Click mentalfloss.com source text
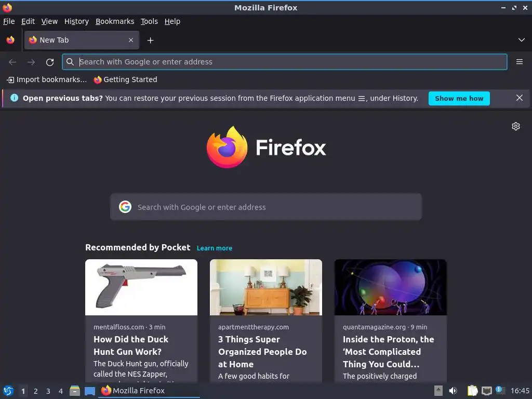532x399 pixels. (x=119, y=327)
